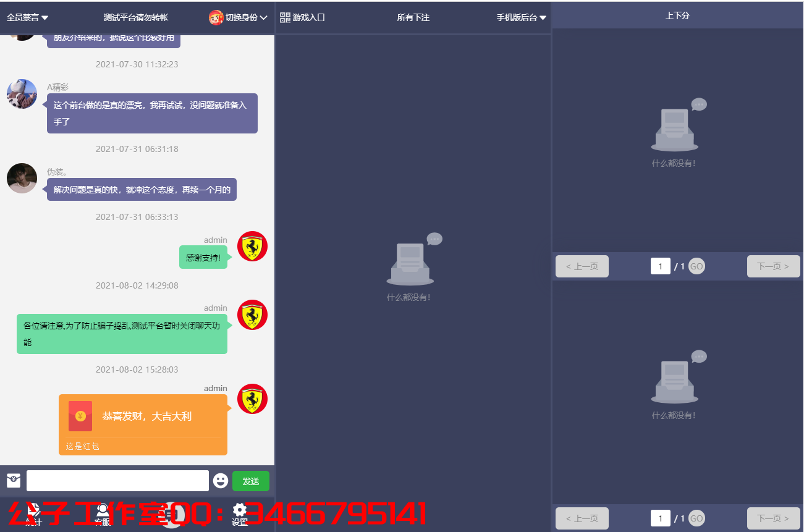Click the red envelope icon in the orange card
This screenshot has width=804, height=532.
pos(80,416)
